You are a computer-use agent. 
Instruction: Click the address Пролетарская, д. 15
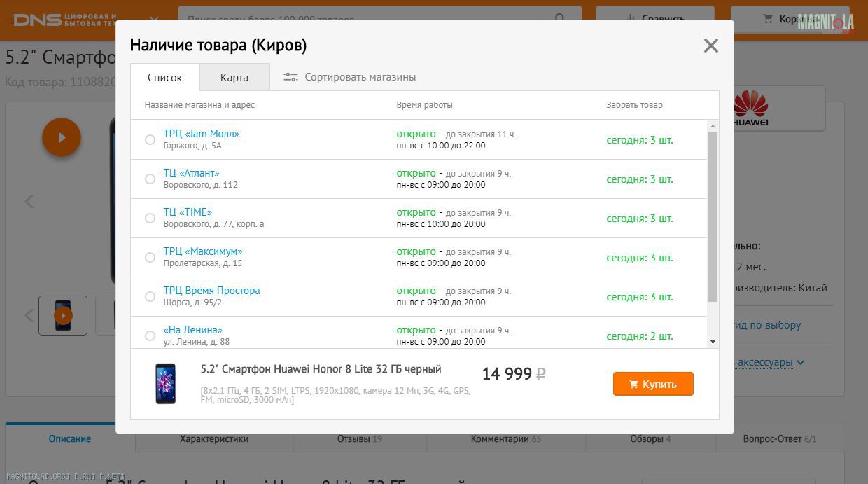(x=202, y=263)
